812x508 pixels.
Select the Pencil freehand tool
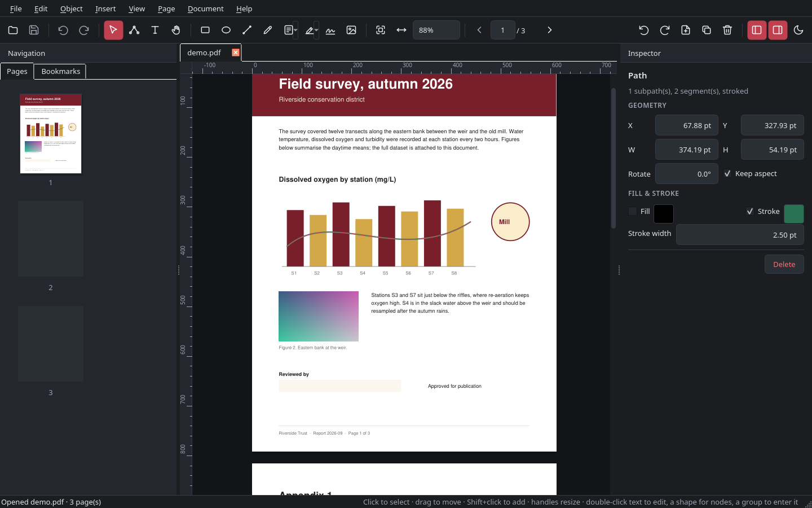pyautogui.click(x=268, y=30)
